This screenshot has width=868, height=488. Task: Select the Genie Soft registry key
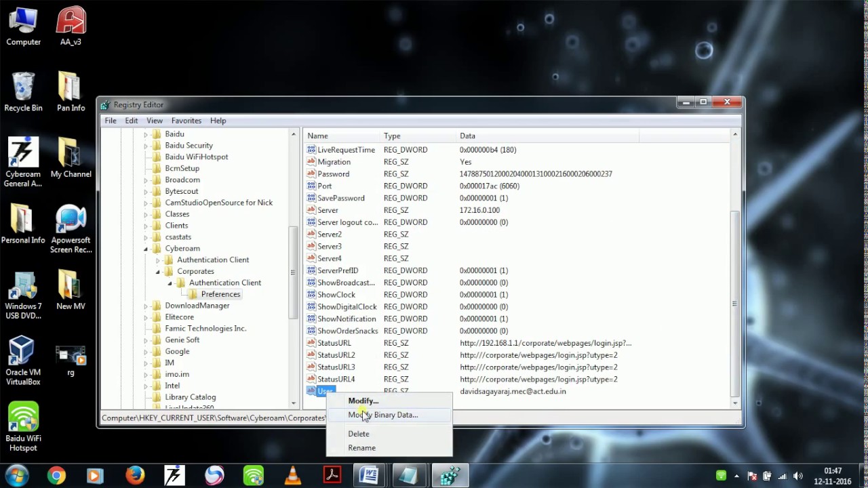pos(182,340)
